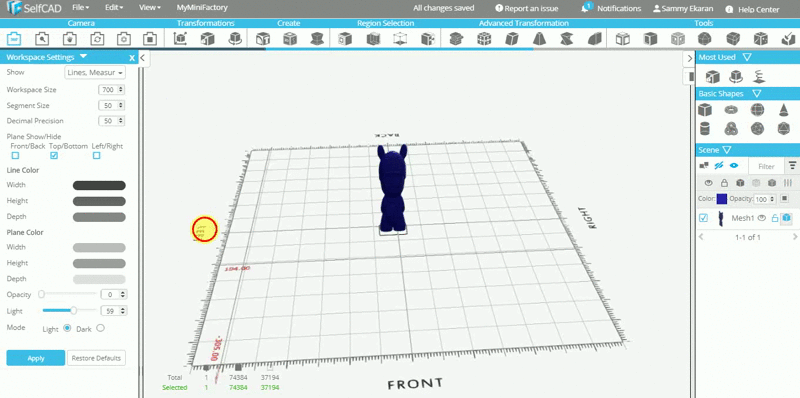This screenshot has width=800, height=398.
Task: Pick the Line Color Width swatch
Action: (99, 185)
